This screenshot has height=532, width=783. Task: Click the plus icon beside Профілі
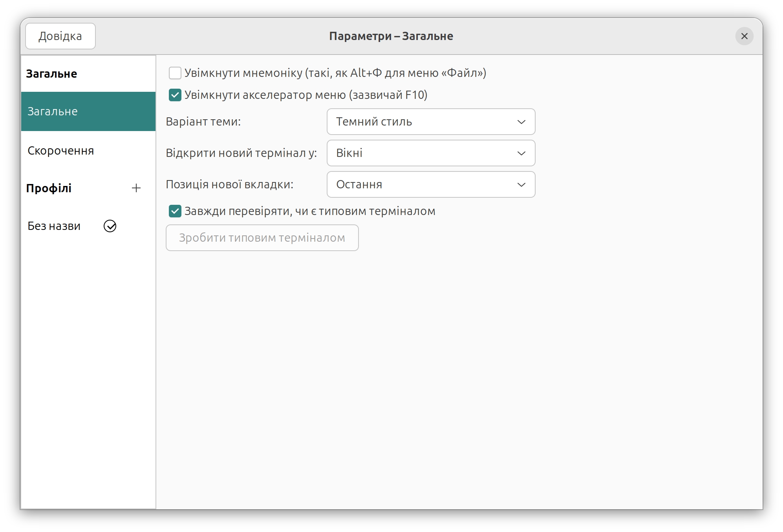[x=136, y=188]
